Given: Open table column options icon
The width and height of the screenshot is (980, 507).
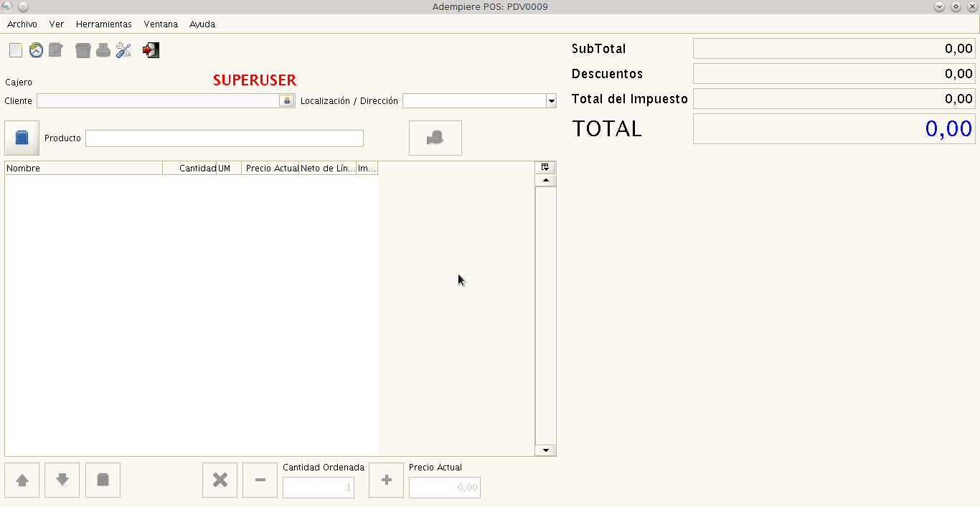Looking at the screenshot, I should coord(545,167).
